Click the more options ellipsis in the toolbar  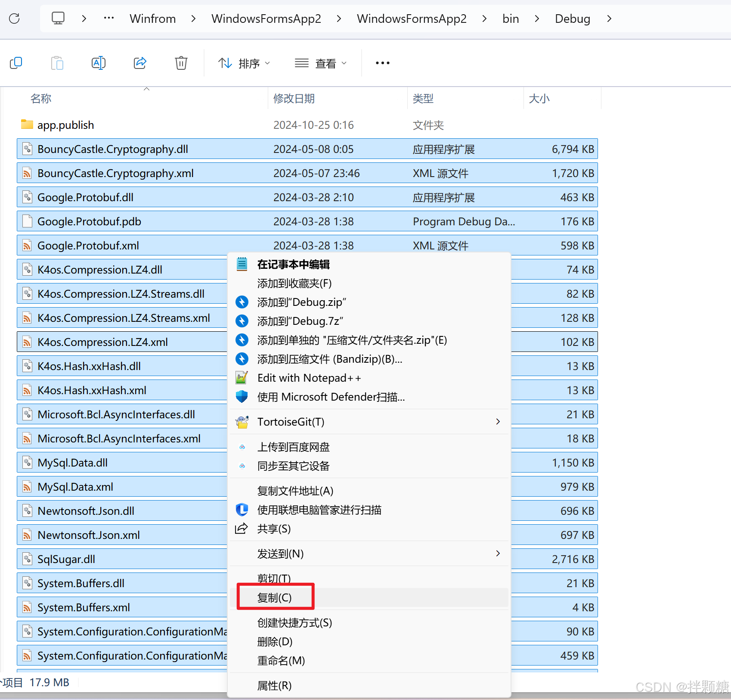coord(382,63)
